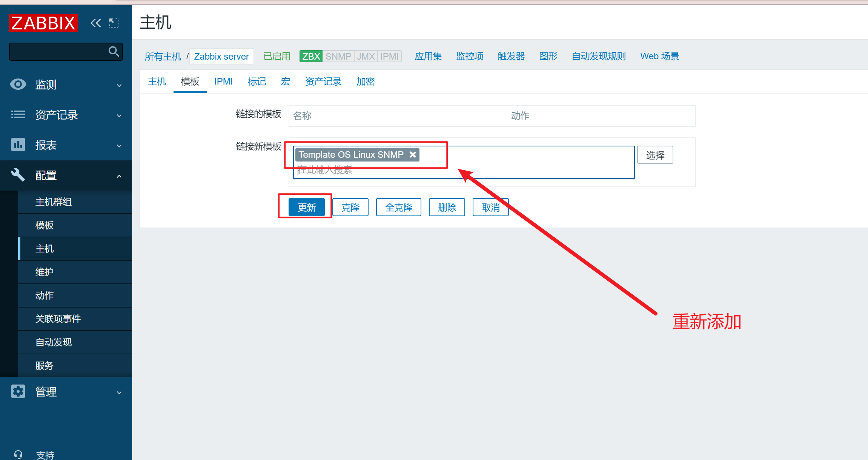Viewport: 868px width, 460px height.
Task: Collapse the sidebar with double-chevron icon
Action: (96, 23)
